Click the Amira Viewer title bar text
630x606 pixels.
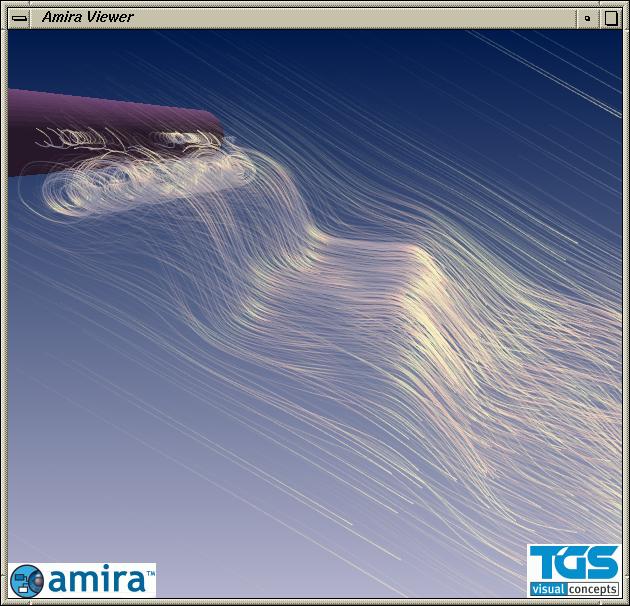click(x=87, y=17)
